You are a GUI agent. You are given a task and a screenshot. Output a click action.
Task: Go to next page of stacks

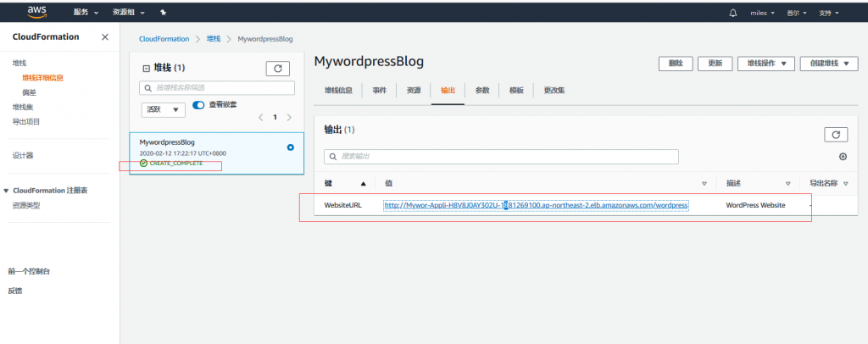tap(288, 117)
